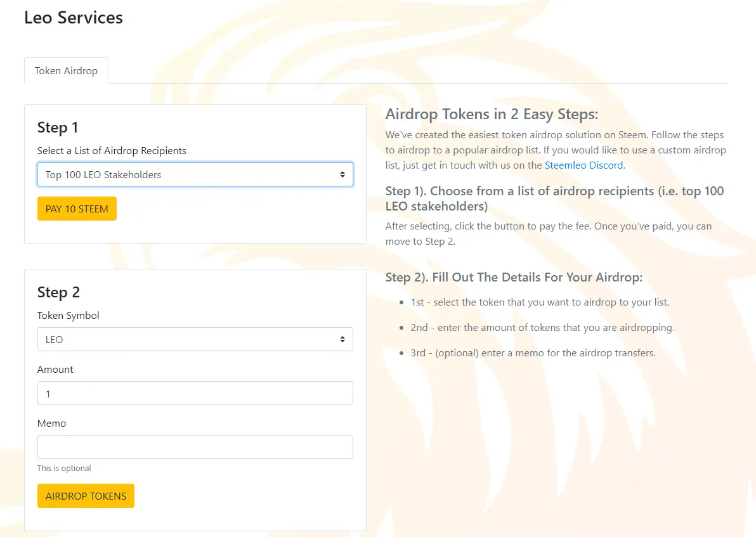Click the '3rd - (optional) enter a memo' bullet

(x=533, y=353)
